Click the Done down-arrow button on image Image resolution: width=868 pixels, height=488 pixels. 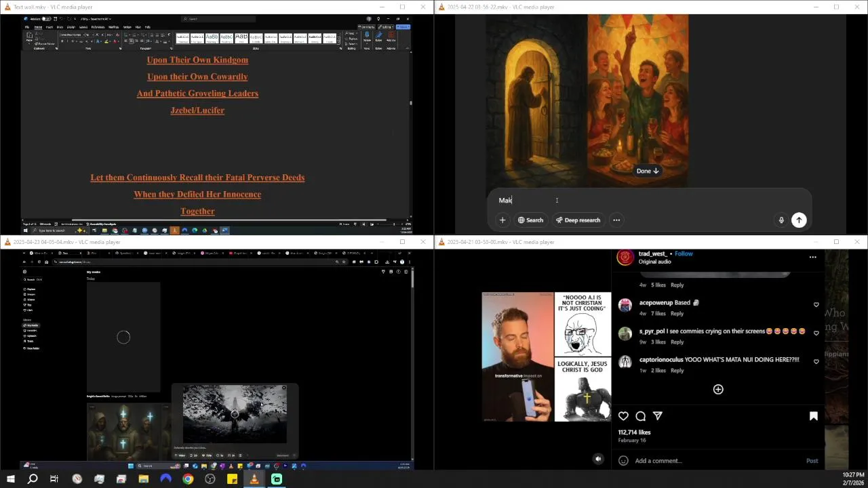tap(648, 171)
